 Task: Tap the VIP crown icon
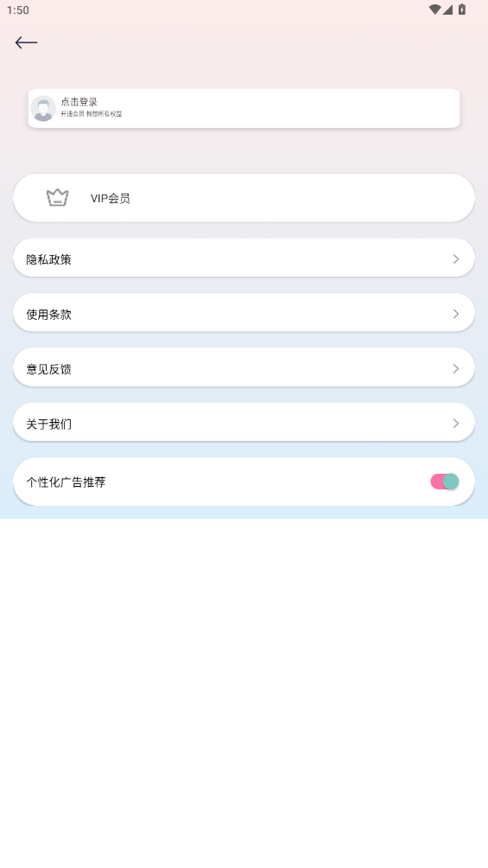58,198
